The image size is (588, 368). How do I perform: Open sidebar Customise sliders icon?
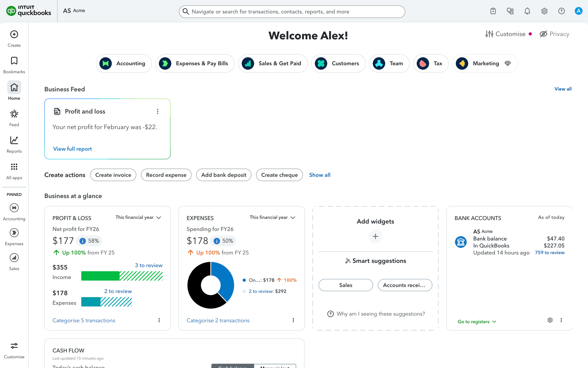14,346
